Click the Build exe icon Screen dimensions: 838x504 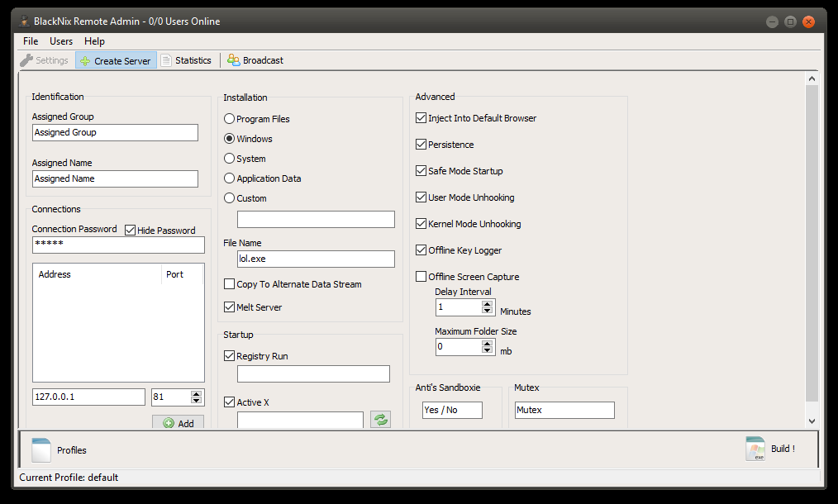coord(755,449)
